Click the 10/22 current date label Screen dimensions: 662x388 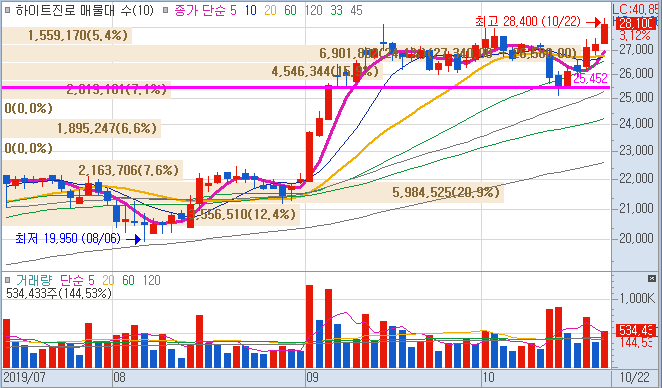point(635,377)
